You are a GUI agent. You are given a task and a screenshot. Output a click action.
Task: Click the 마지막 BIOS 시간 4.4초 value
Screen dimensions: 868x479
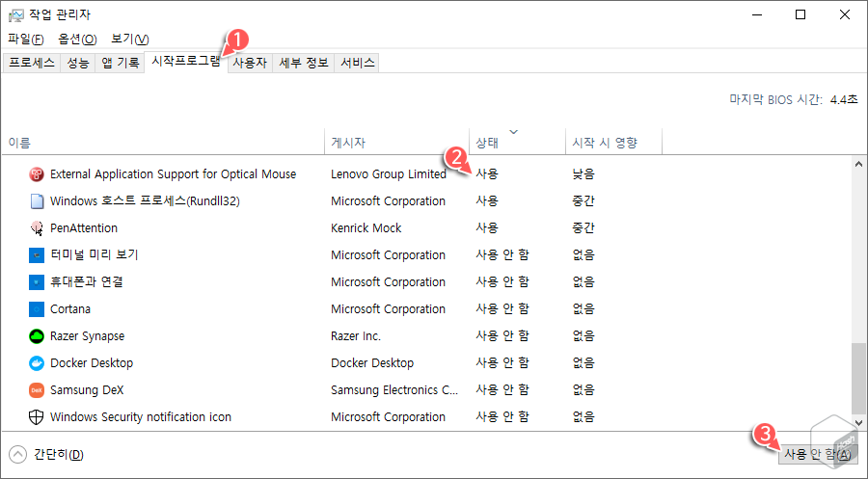coord(844,100)
